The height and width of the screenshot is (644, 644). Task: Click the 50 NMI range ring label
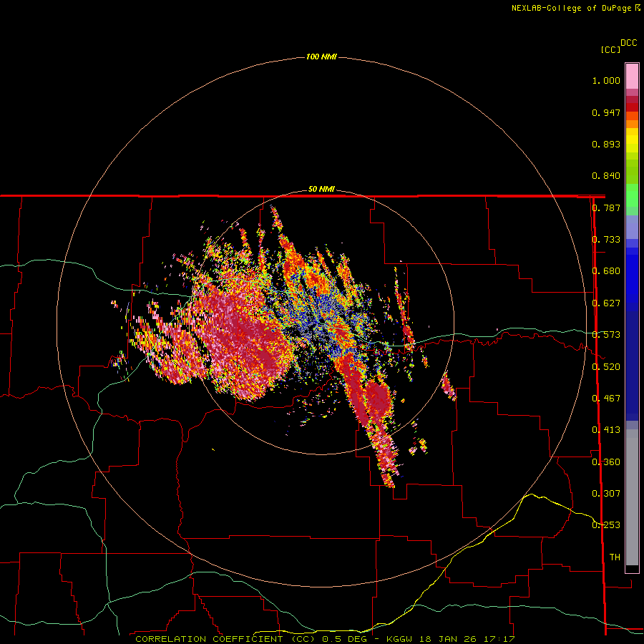(x=321, y=189)
